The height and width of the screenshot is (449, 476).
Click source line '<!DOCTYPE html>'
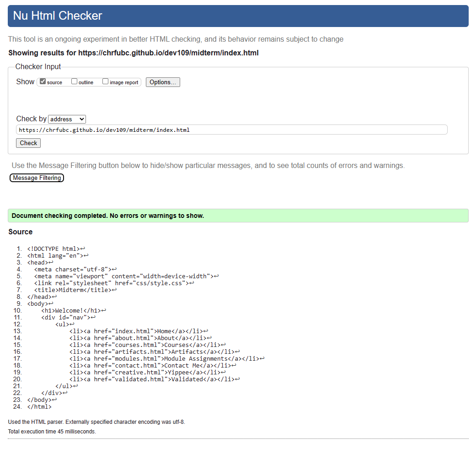click(56, 249)
